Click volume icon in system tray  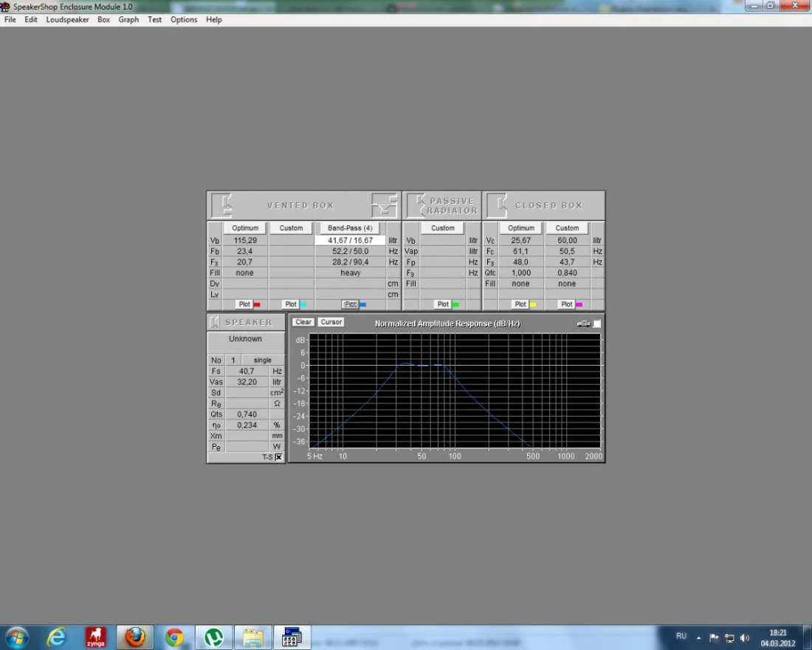click(745, 637)
